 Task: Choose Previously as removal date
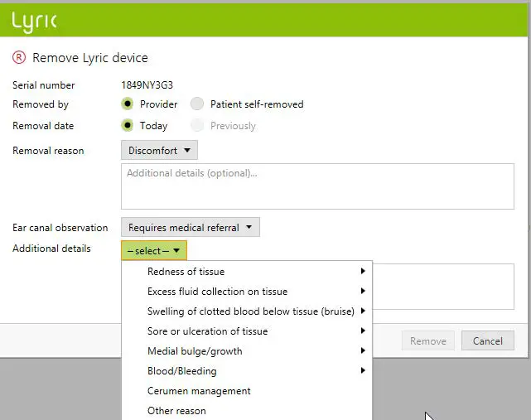(x=197, y=125)
